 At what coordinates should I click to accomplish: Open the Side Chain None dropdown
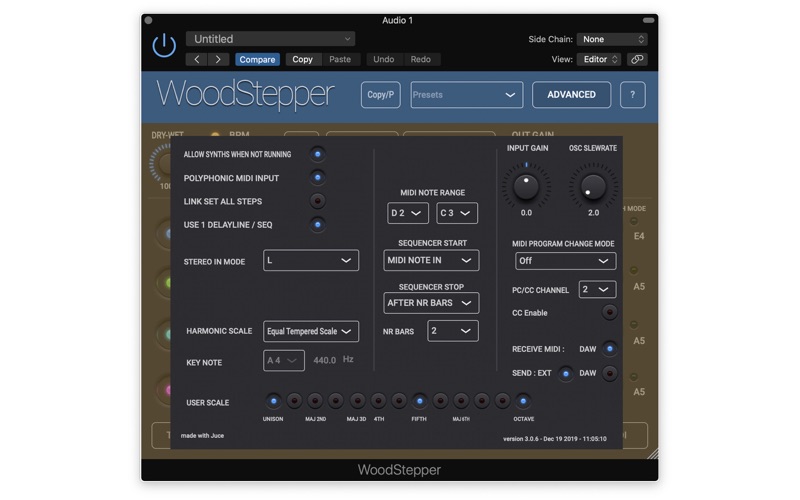pyautogui.click(x=612, y=39)
